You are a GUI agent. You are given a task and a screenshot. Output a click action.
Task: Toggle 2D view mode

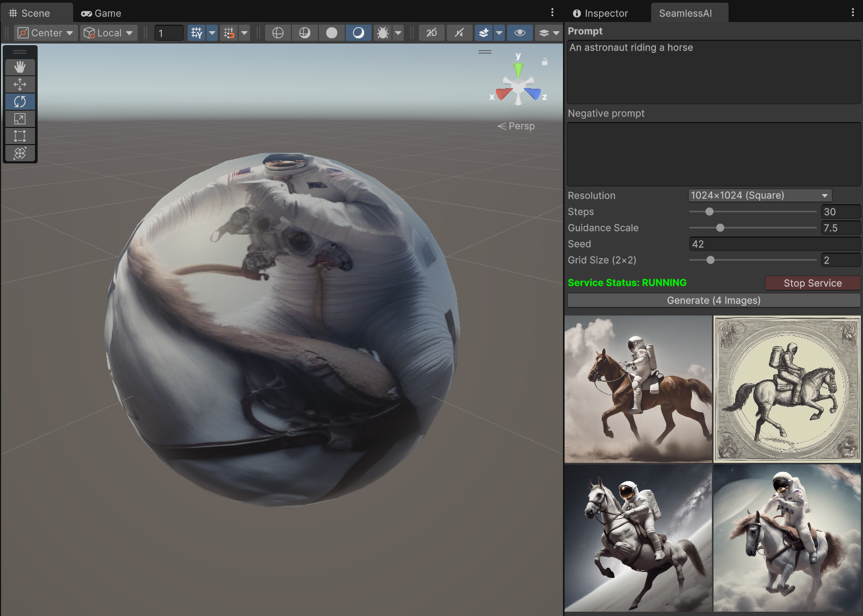click(x=432, y=33)
